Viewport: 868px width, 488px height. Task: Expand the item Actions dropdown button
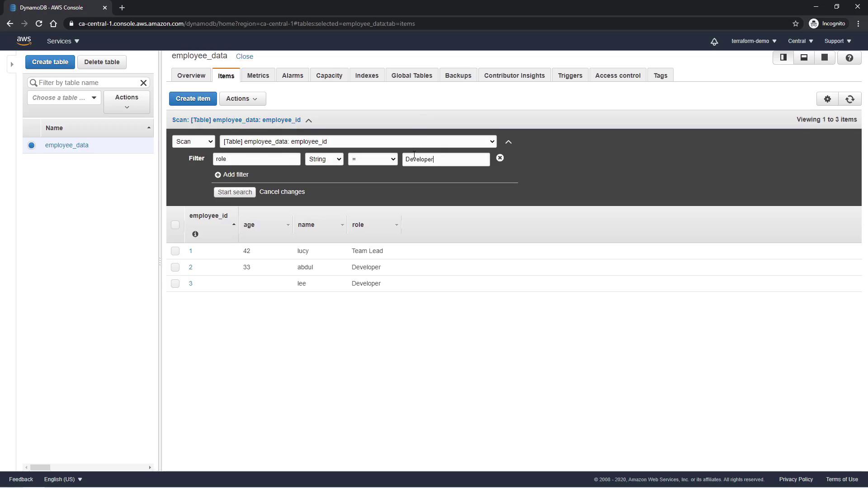(242, 99)
